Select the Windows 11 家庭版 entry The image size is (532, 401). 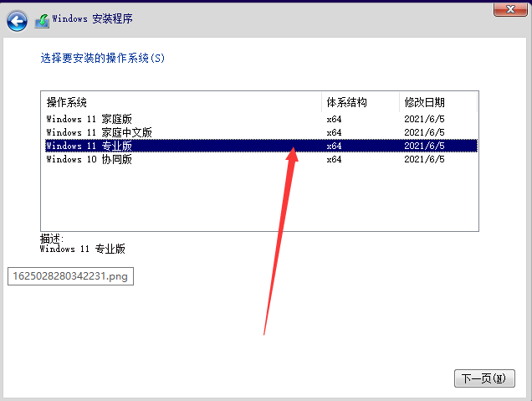pyautogui.click(x=89, y=119)
